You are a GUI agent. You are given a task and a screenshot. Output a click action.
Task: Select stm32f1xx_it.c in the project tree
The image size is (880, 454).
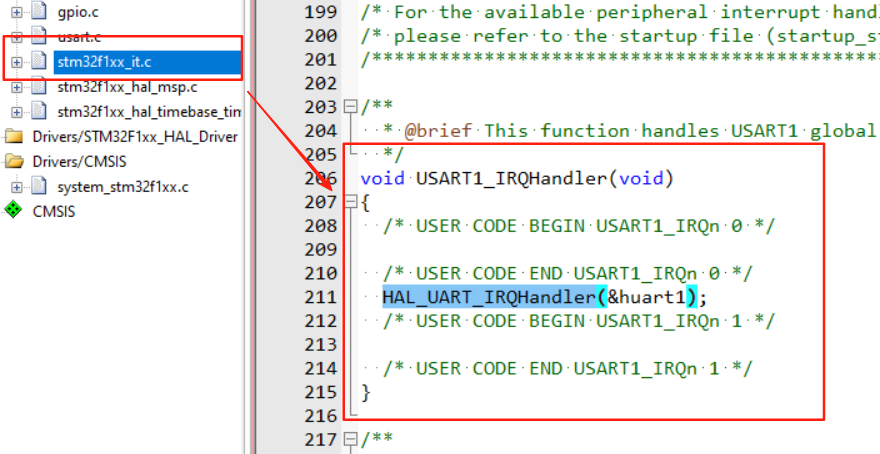point(104,62)
